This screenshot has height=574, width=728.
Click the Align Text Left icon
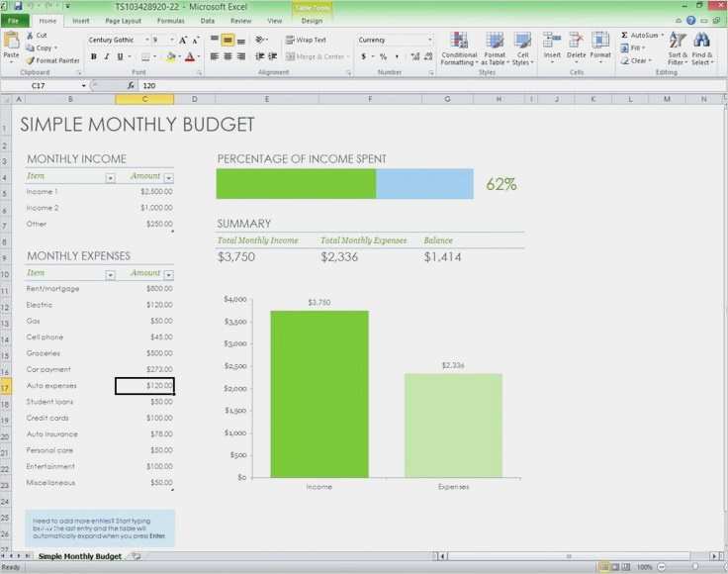(214, 56)
